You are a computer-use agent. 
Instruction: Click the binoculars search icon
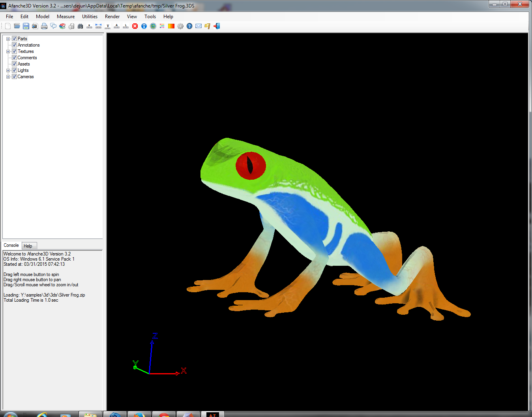[x=81, y=26]
